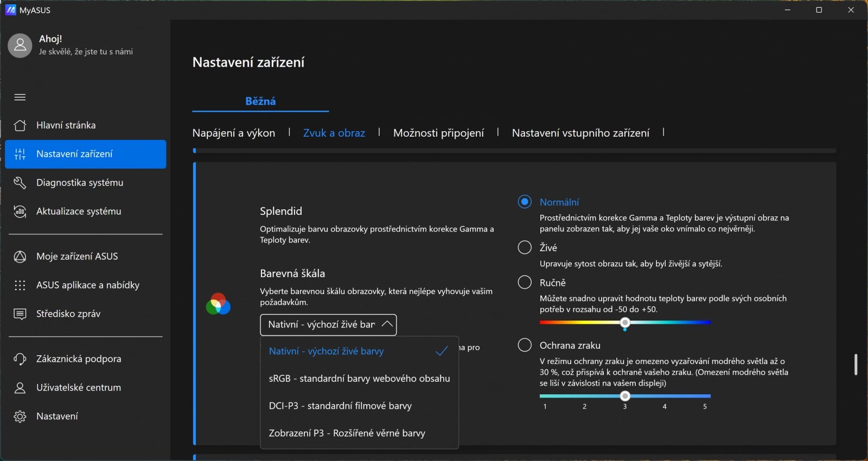Click the Aktualizace systému icon
Screen dimensions: 868x461
[x=20, y=212]
